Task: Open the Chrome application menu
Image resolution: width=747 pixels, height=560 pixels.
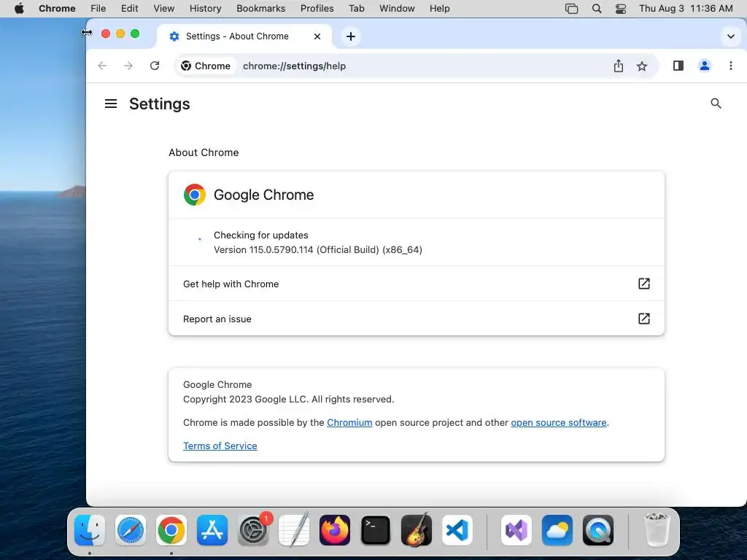Action: (x=57, y=9)
